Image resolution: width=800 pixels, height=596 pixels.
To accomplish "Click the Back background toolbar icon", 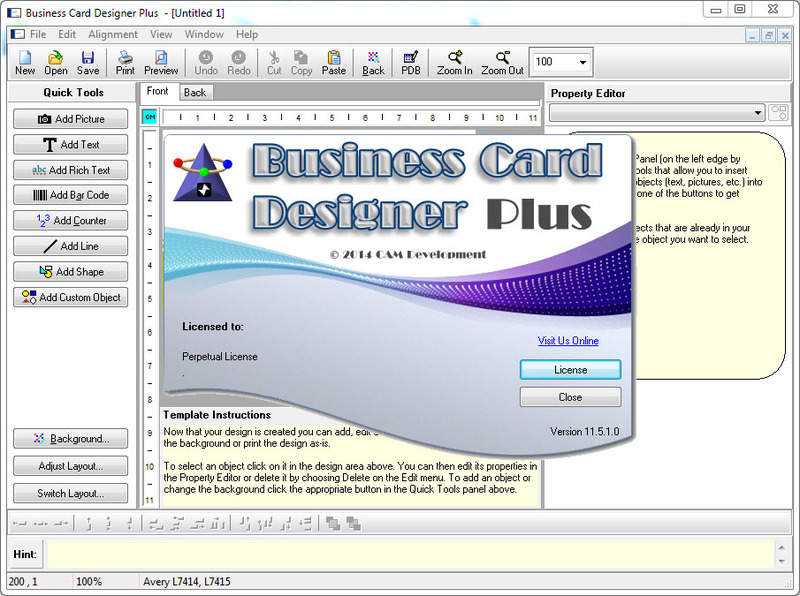I will [373, 63].
